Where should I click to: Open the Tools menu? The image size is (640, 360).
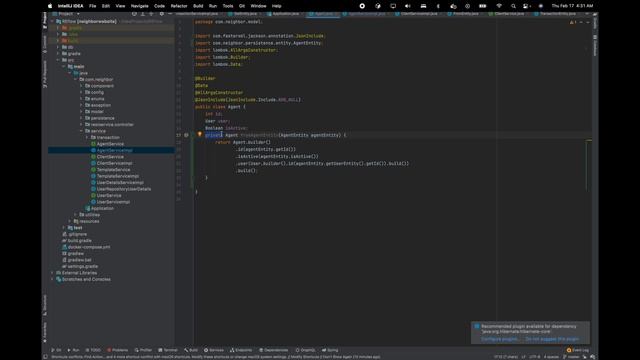(228, 6)
